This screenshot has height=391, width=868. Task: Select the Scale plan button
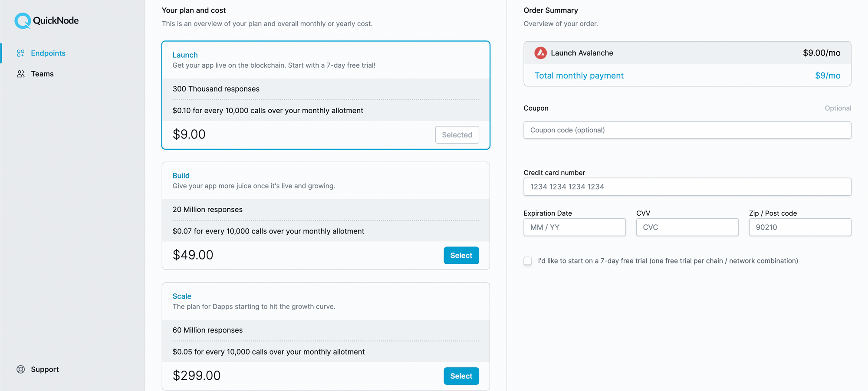[x=461, y=376]
